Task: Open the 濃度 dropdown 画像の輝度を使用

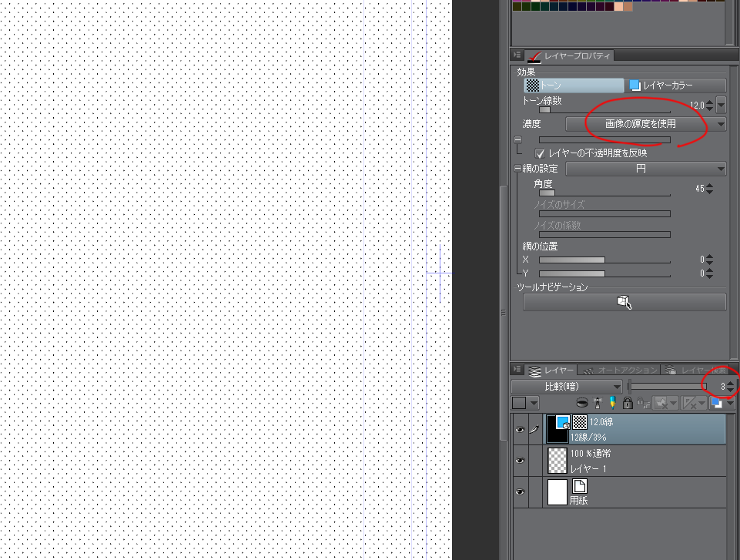Action: [x=645, y=124]
